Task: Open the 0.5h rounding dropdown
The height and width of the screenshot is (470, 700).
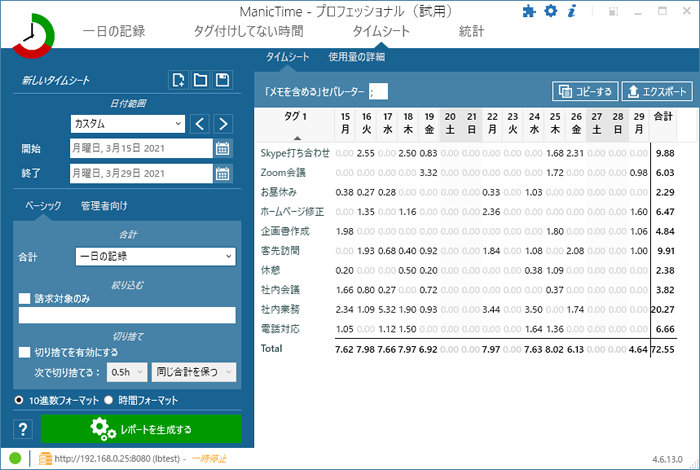Action: [127, 372]
